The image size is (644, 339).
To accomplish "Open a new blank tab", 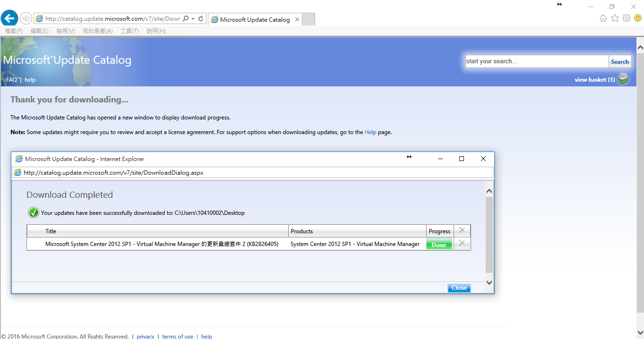I will point(308,19).
